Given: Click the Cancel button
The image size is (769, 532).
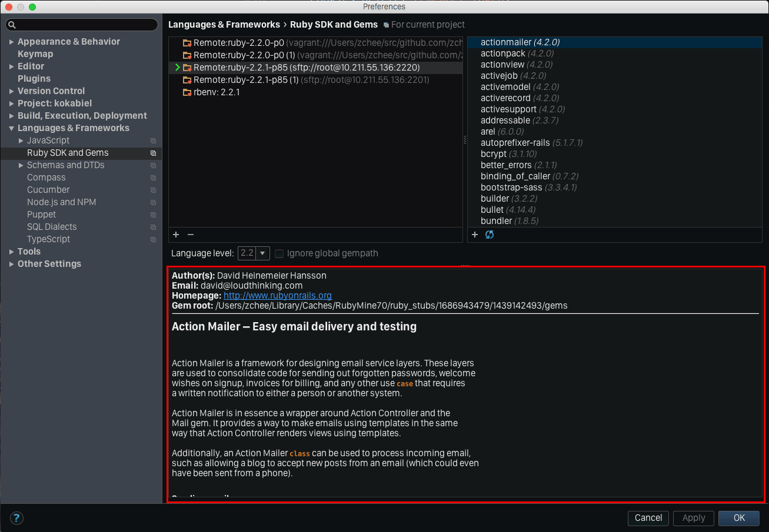Looking at the screenshot, I should coord(648,518).
